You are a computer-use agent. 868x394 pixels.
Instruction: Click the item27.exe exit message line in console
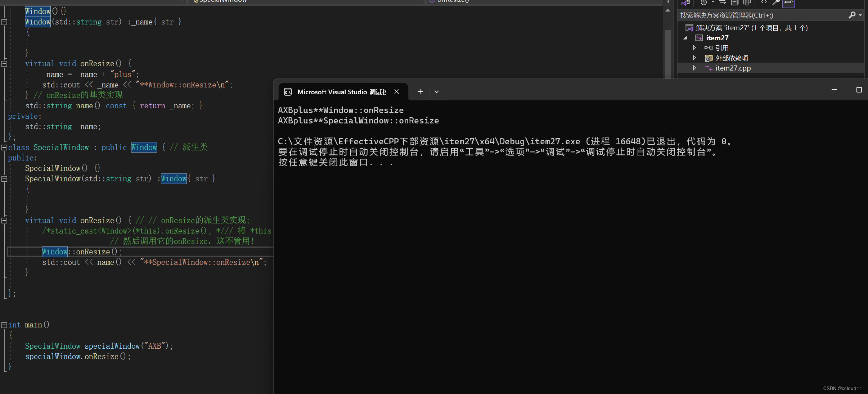tap(505, 141)
